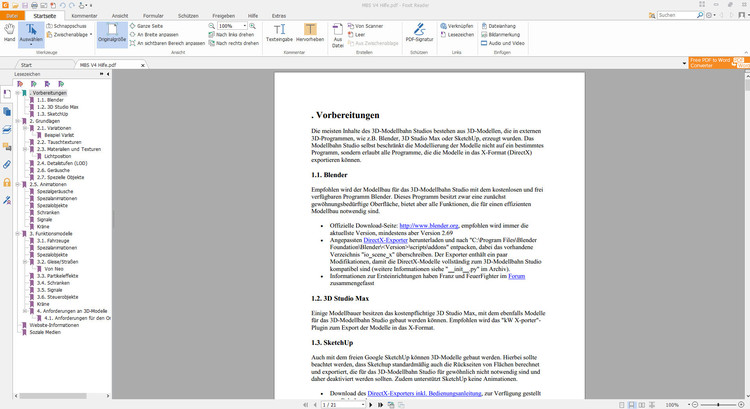Jump to the Website-Informationen bookmark
Viewport: 750px width, 409px height.
tap(54, 325)
